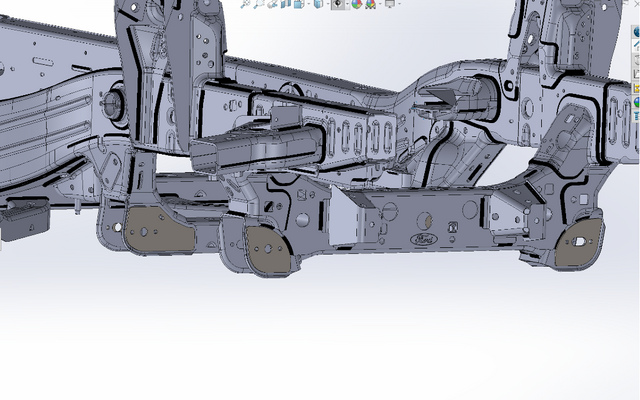Select the rightmost tan bushing plate

click(579, 242)
